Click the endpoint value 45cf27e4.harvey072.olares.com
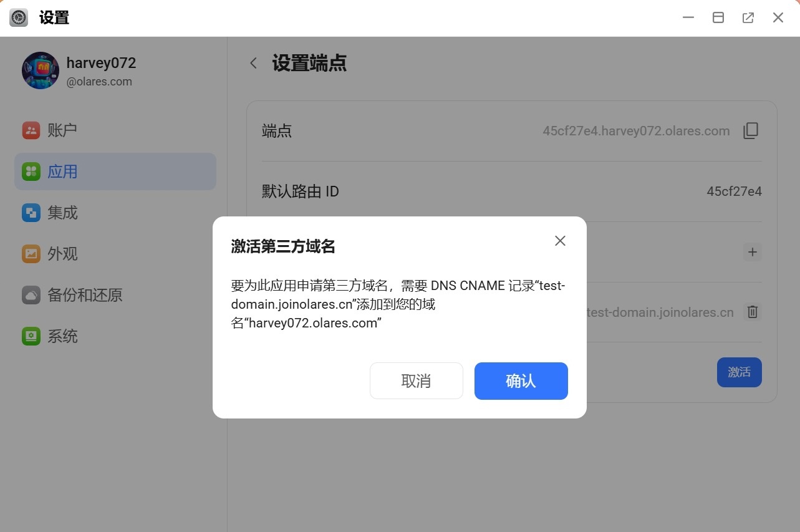This screenshot has width=800, height=532. [637, 130]
